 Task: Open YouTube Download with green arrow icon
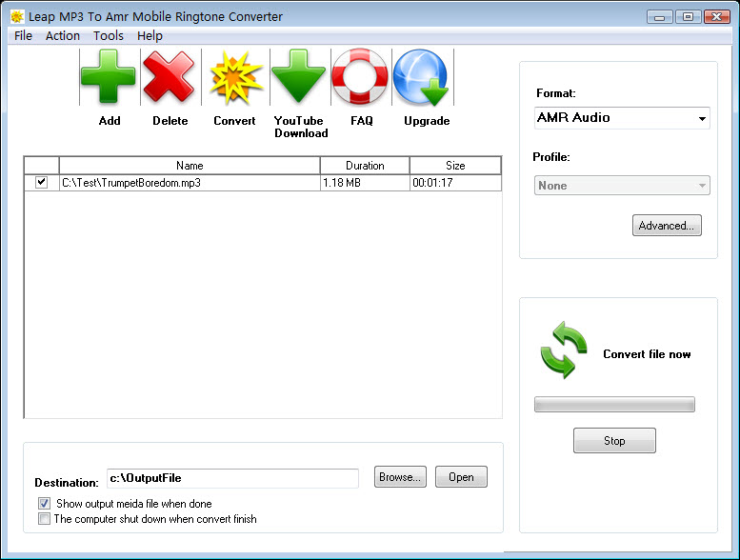[x=298, y=76]
